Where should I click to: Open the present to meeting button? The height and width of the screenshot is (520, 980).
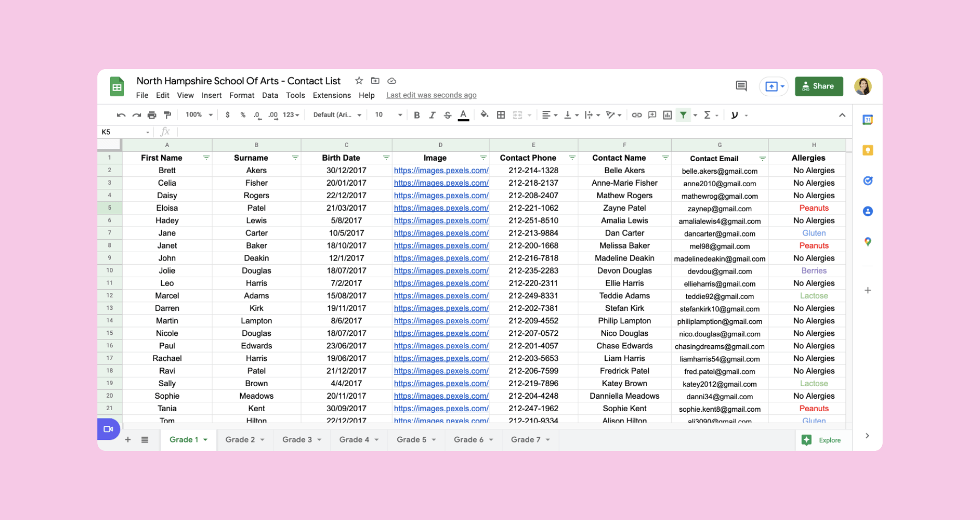(774, 86)
